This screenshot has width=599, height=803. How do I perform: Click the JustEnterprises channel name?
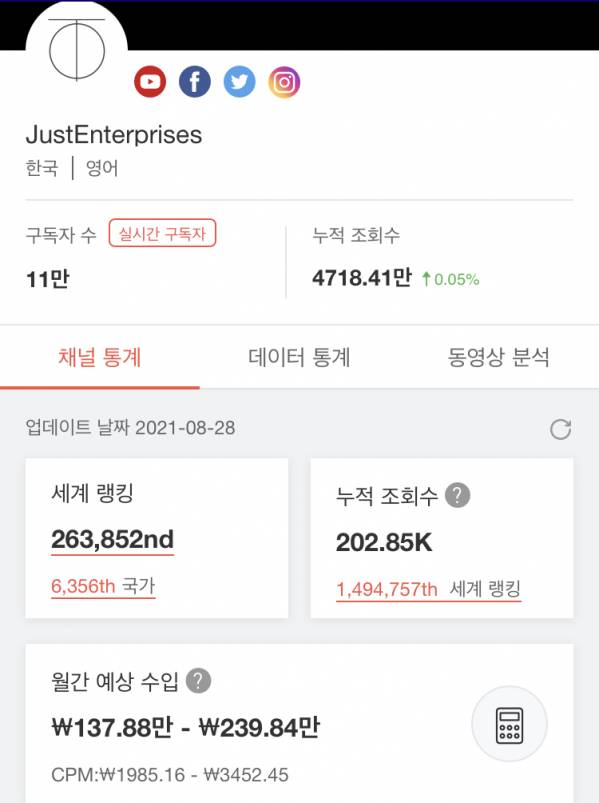click(114, 135)
